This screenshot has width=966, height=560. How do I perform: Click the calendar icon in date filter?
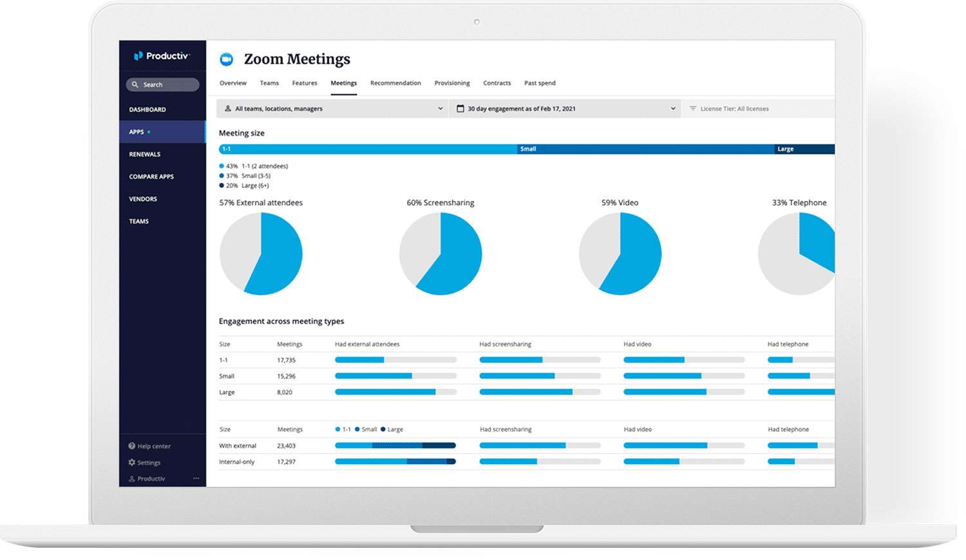pos(460,109)
